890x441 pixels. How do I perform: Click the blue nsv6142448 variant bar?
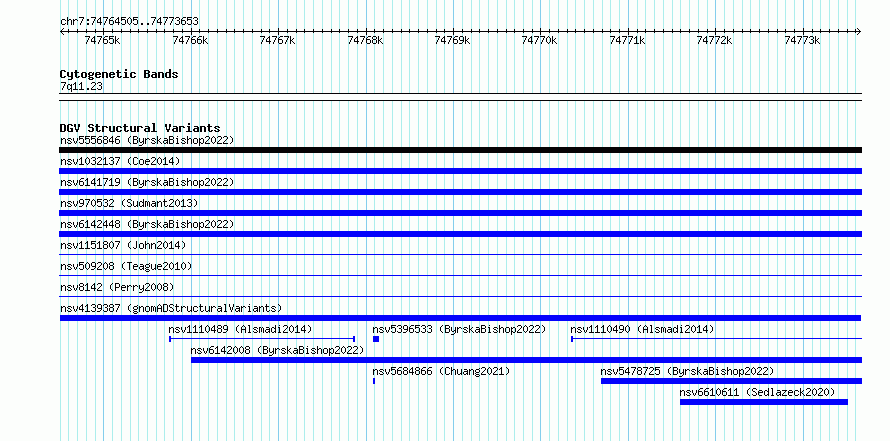tap(460, 234)
